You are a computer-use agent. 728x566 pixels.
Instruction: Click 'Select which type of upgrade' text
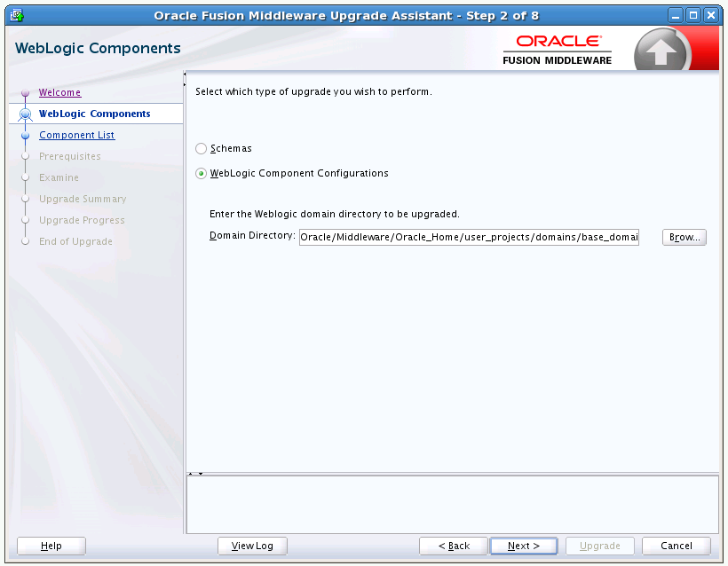(x=313, y=91)
